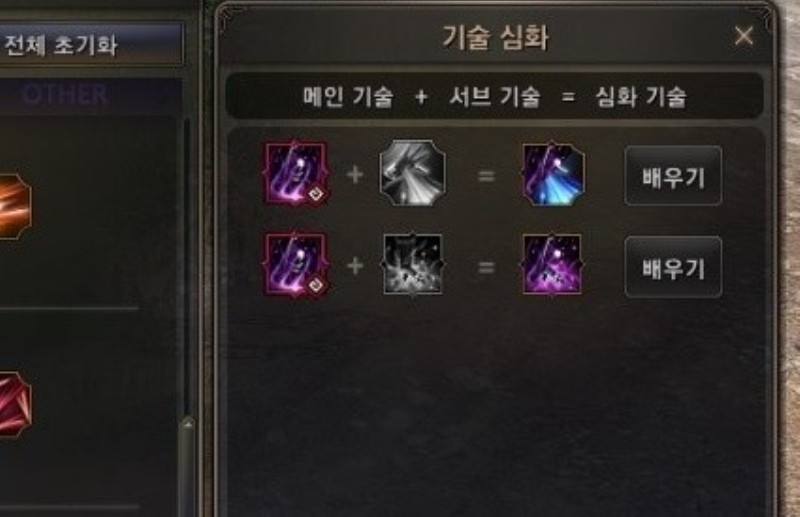Close the 기술 심화 window
800x517 pixels.
click(x=744, y=36)
